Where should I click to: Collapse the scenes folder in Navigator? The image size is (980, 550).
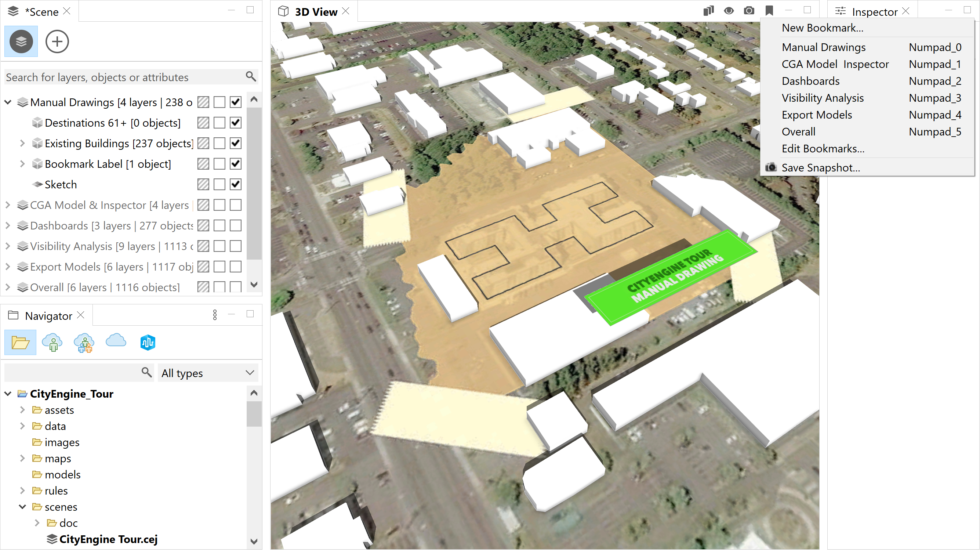[x=22, y=507]
